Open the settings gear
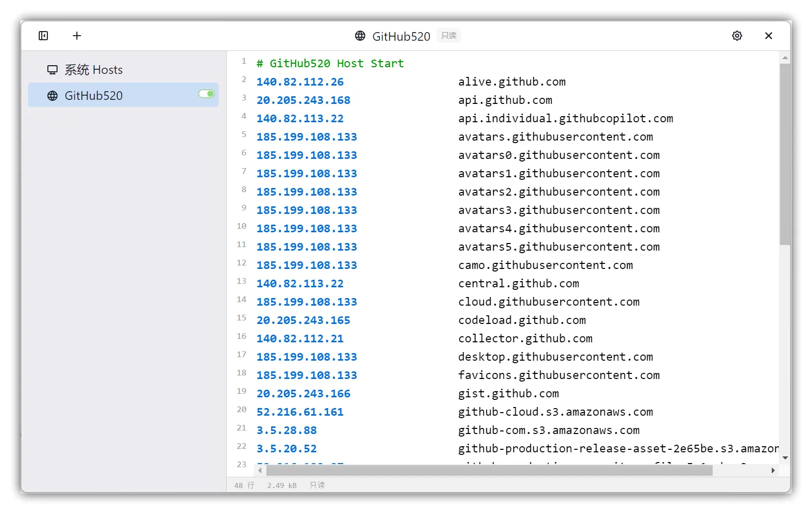 [x=737, y=36]
